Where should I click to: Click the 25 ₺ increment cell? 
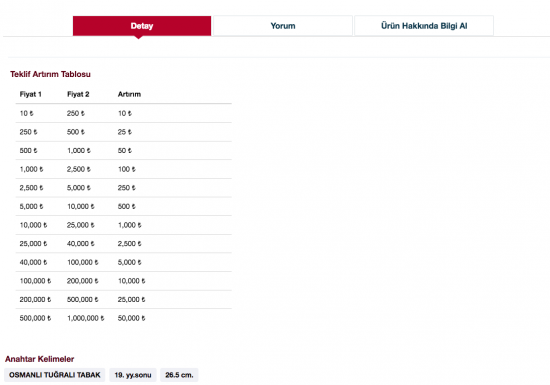click(x=125, y=132)
